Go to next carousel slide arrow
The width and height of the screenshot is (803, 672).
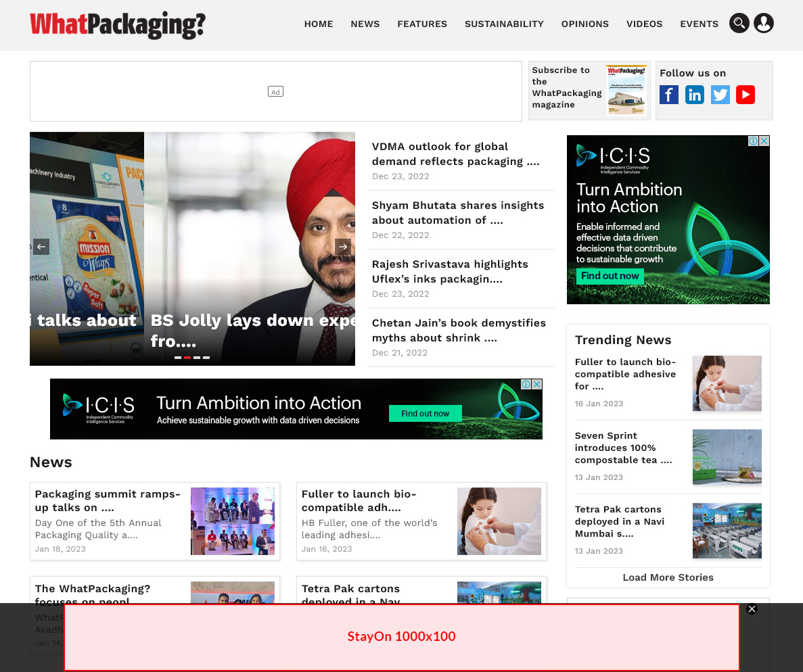(x=342, y=247)
